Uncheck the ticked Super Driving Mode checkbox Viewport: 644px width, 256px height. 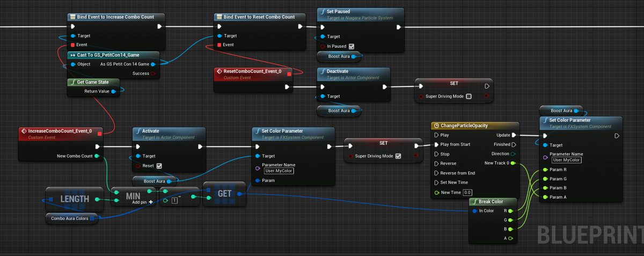[x=398, y=156]
